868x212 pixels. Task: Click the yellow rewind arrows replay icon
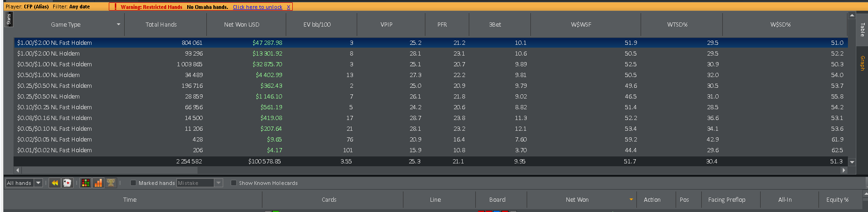coord(55,183)
